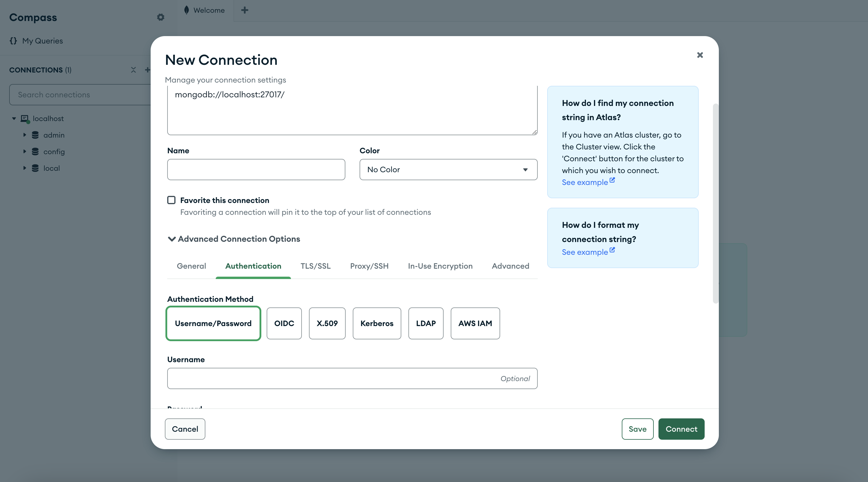Screen dimensions: 868x482
Task: Expand the admin database node
Action: (25, 135)
